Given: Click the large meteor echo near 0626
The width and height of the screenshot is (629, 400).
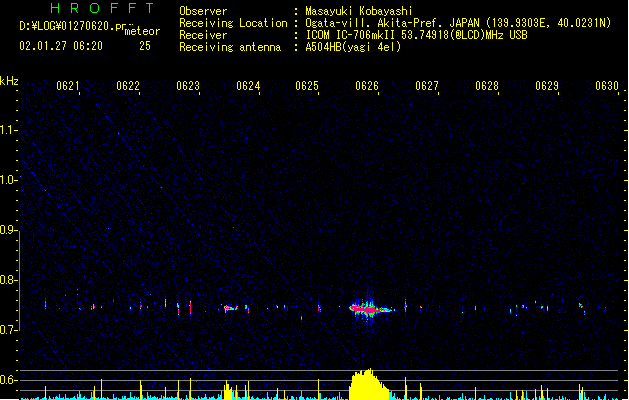Looking at the screenshot, I should tap(370, 309).
